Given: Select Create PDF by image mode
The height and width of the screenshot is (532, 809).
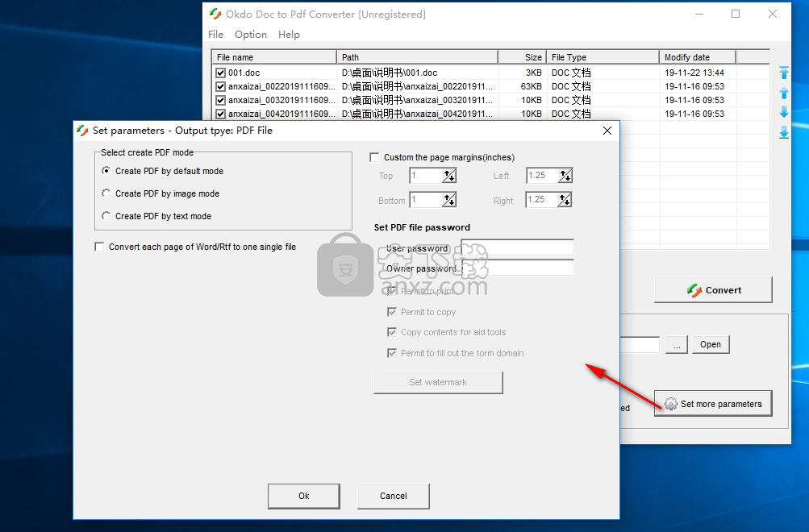Looking at the screenshot, I should 106,193.
